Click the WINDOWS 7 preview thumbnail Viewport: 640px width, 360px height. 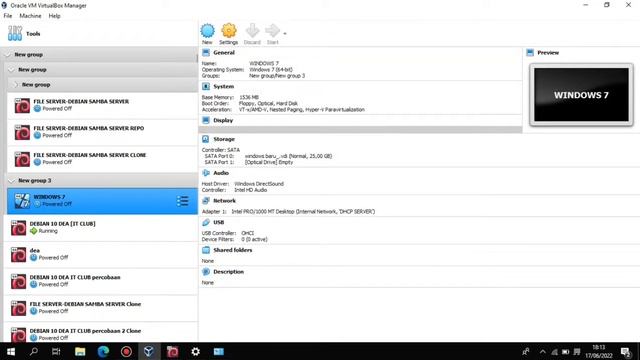tap(581, 95)
